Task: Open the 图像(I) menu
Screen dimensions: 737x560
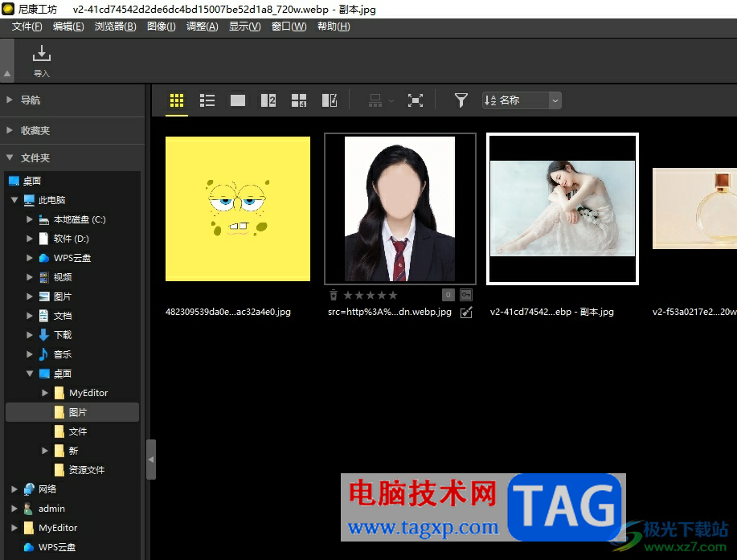Action: click(x=162, y=27)
